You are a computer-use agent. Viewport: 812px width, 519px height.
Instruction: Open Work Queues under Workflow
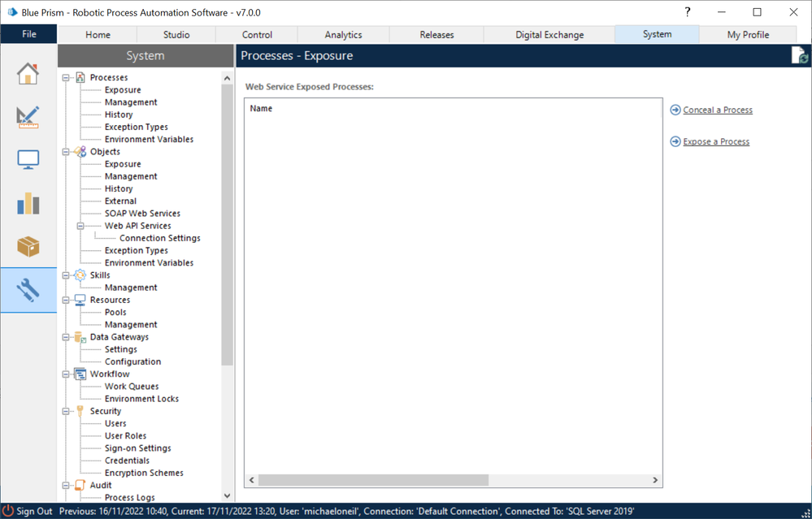pyautogui.click(x=132, y=387)
